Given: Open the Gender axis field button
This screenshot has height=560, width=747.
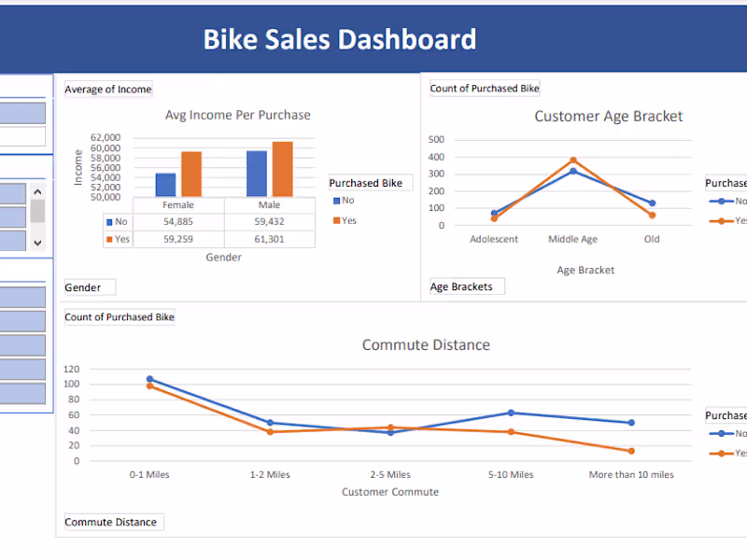Looking at the screenshot, I should pos(90,287).
